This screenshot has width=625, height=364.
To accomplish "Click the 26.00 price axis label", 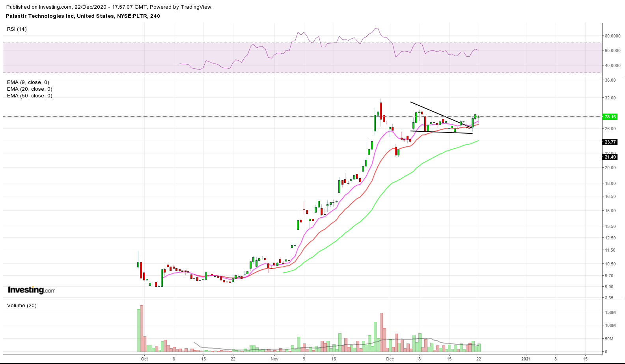I will pos(610,129).
